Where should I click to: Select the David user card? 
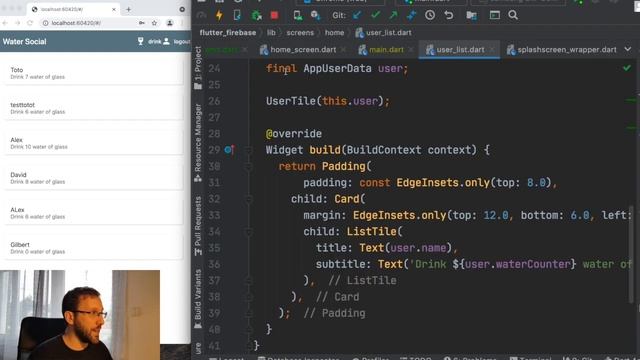click(x=93, y=178)
